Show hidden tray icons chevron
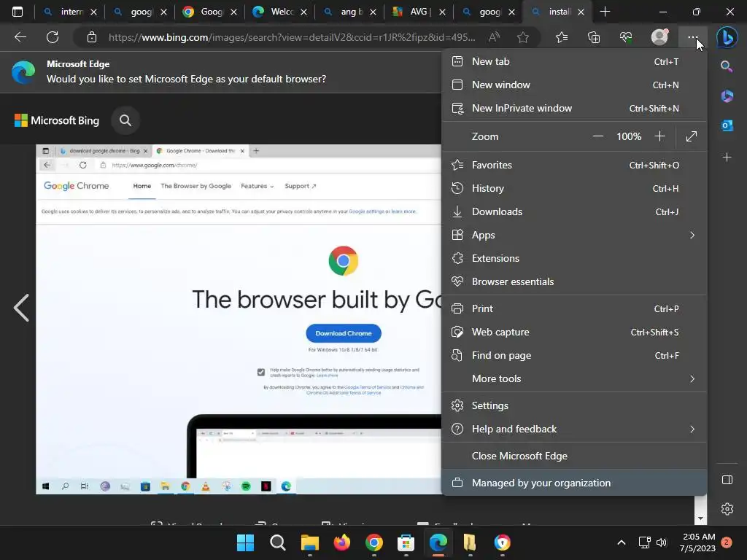 [x=622, y=542]
